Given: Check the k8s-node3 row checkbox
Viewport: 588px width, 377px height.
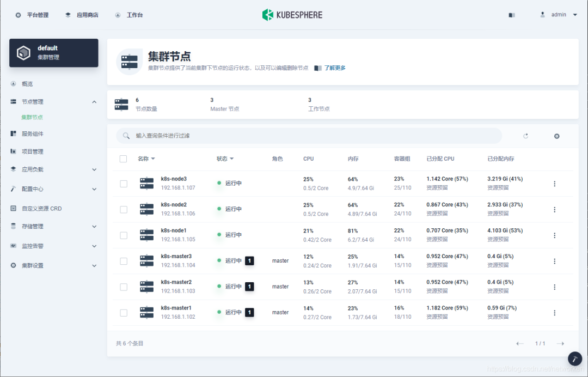Looking at the screenshot, I should click(124, 184).
